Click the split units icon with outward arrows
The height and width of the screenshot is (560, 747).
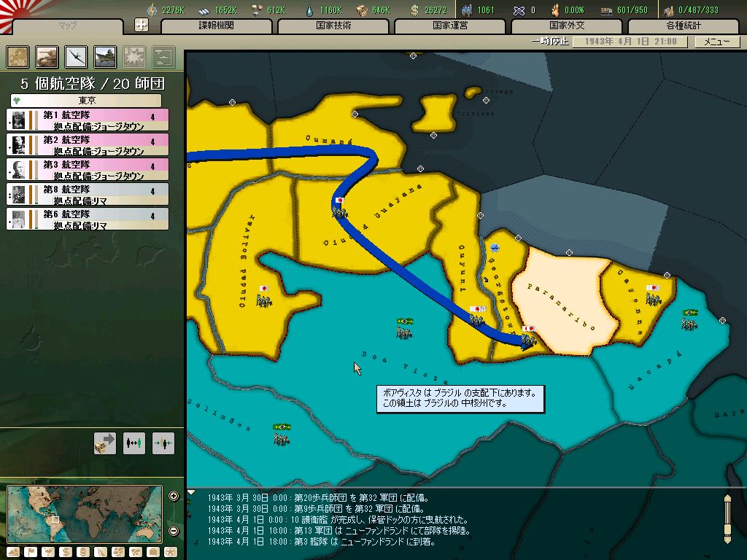click(x=134, y=443)
